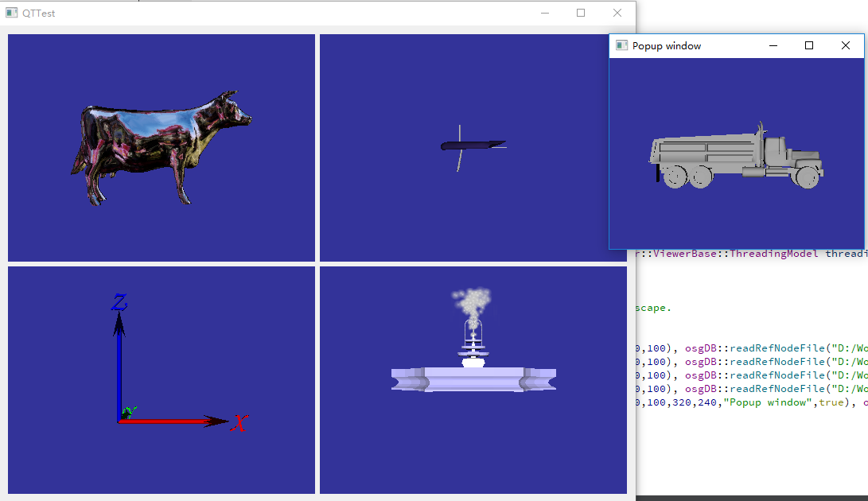
Task: Click the blue Z axis label
Action: pos(119,302)
